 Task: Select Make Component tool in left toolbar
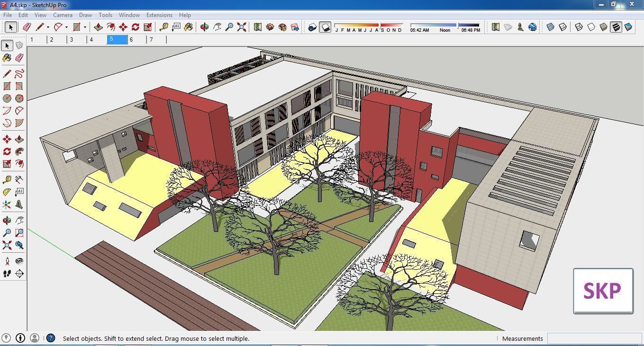coord(19,45)
